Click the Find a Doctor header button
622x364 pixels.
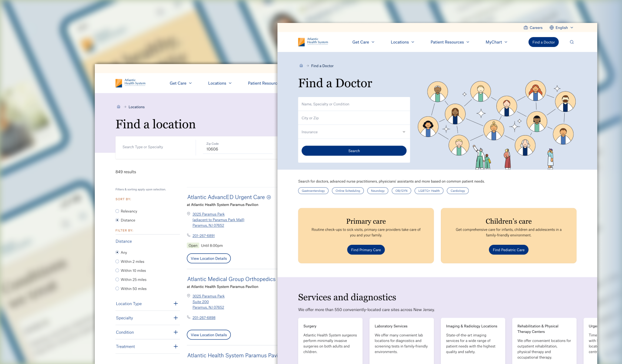click(x=543, y=42)
